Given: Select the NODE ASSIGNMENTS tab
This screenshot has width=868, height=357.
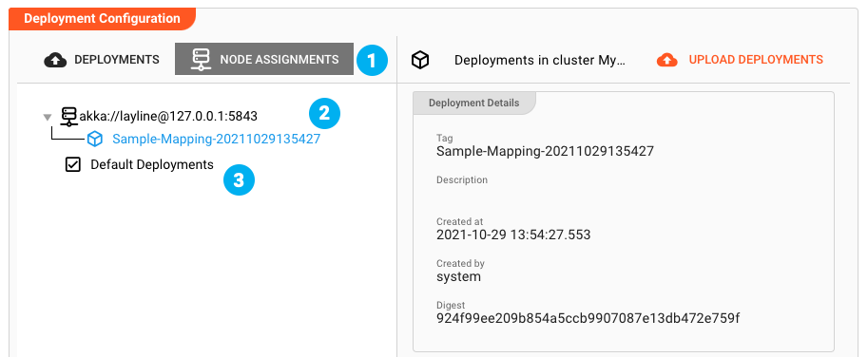Looking at the screenshot, I should tap(264, 59).
